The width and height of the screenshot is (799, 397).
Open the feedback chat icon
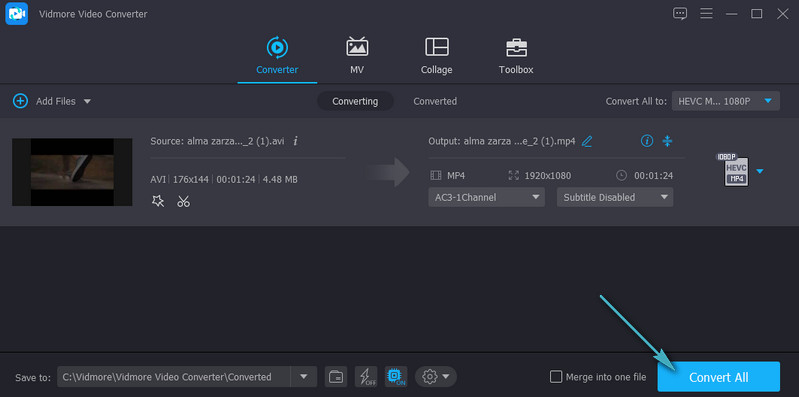[x=680, y=14]
